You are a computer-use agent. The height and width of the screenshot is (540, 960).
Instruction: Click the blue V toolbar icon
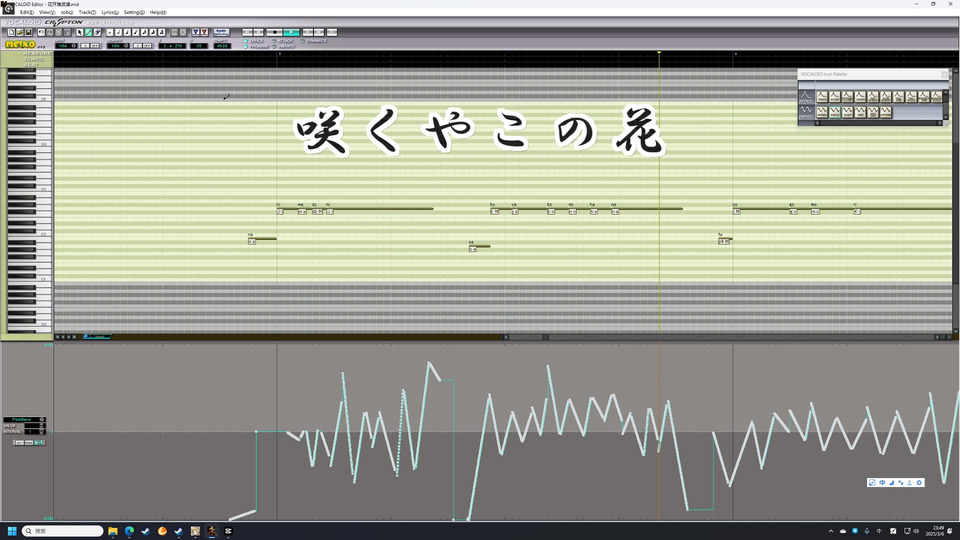195,32
